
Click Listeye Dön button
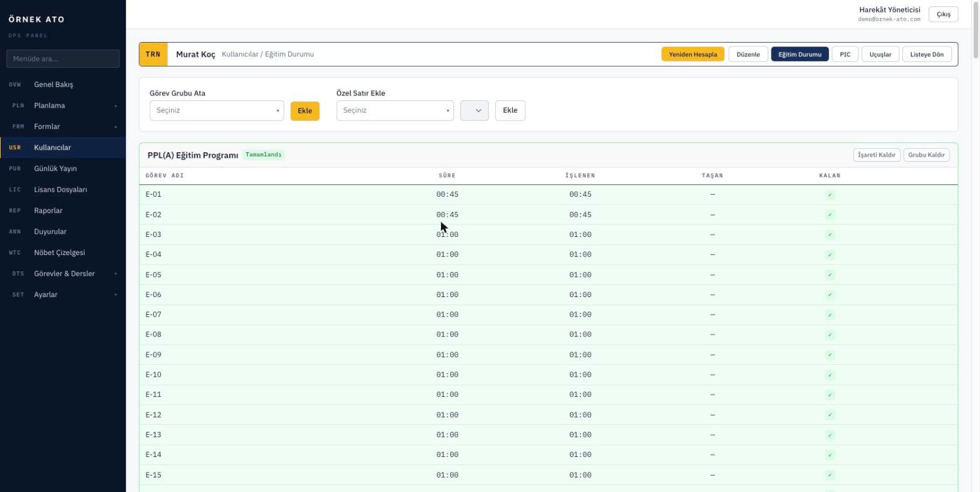[x=927, y=55]
